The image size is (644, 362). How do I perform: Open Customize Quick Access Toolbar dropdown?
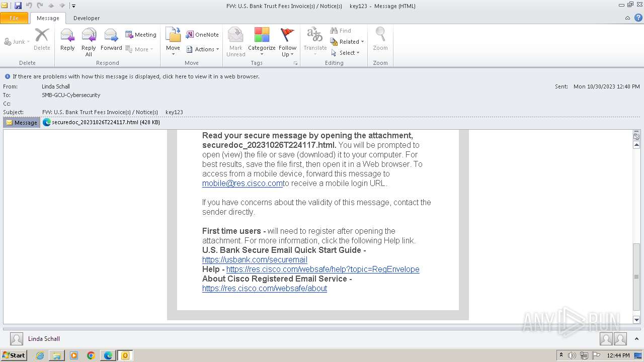(x=73, y=6)
